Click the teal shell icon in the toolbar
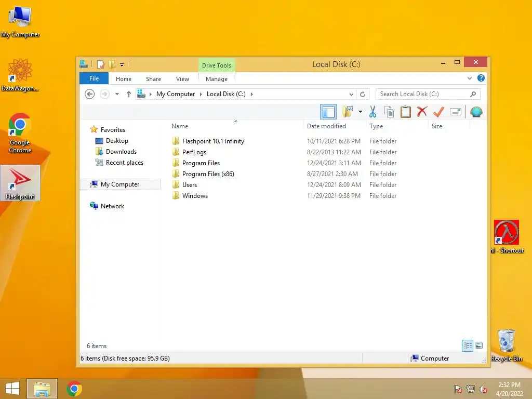 point(476,112)
